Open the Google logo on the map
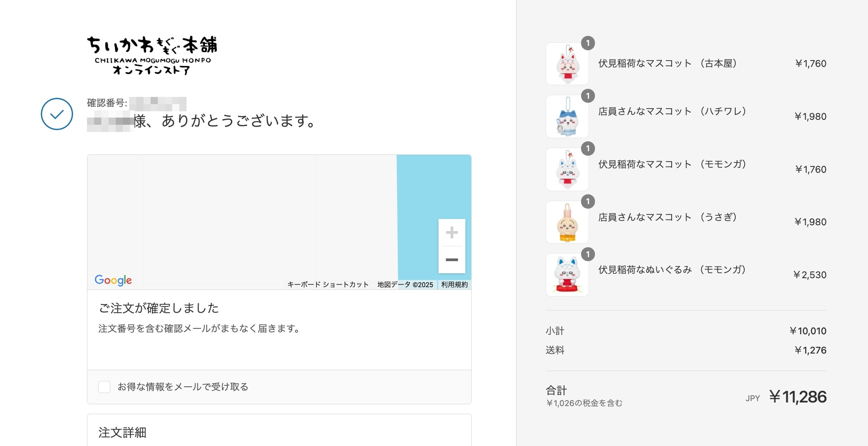The image size is (868, 446). (113, 280)
